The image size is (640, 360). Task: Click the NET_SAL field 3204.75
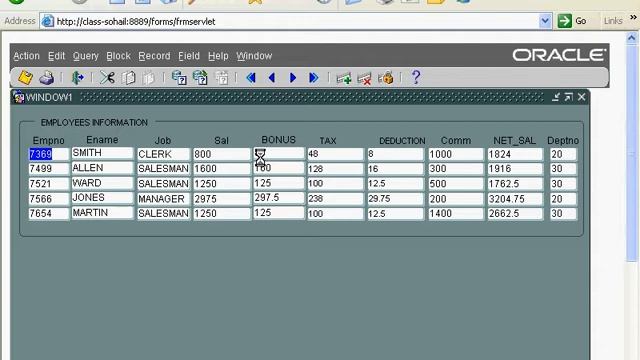(515, 199)
